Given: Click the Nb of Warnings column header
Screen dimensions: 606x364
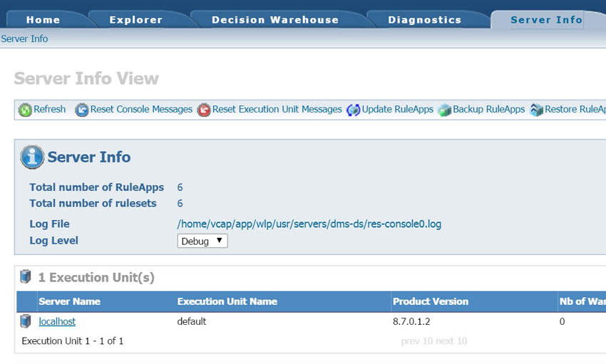Looking at the screenshot, I should [x=582, y=301].
